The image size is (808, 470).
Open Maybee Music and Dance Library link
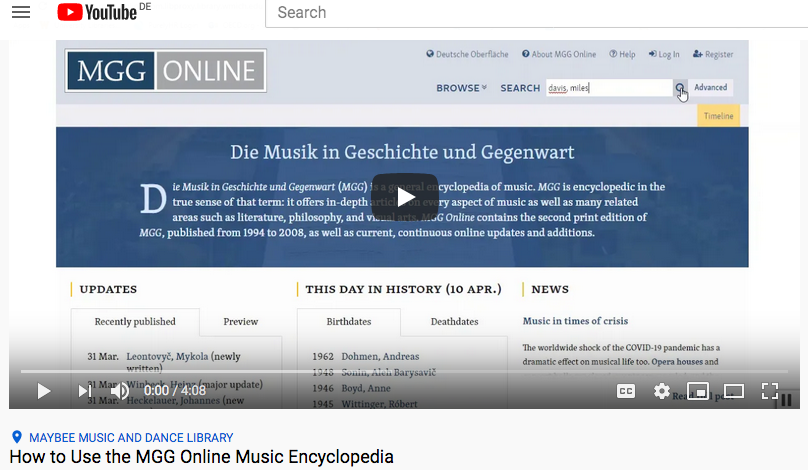tap(131, 438)
